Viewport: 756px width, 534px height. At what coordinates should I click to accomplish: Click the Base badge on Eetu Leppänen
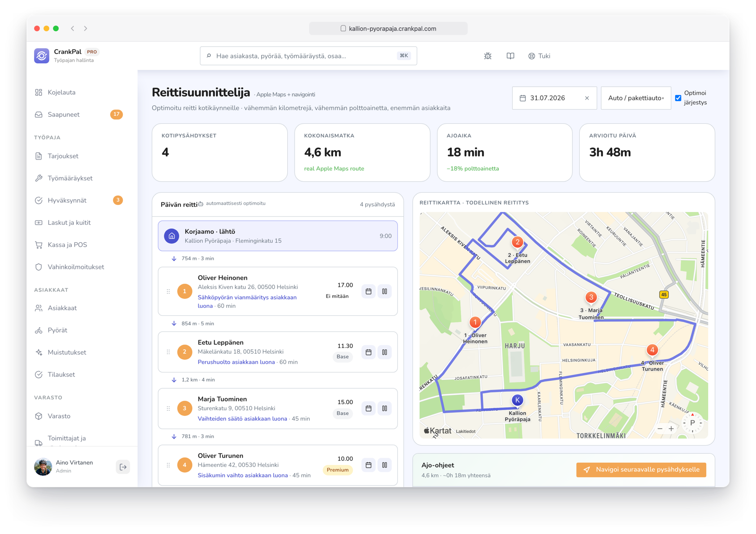(343, 357)
